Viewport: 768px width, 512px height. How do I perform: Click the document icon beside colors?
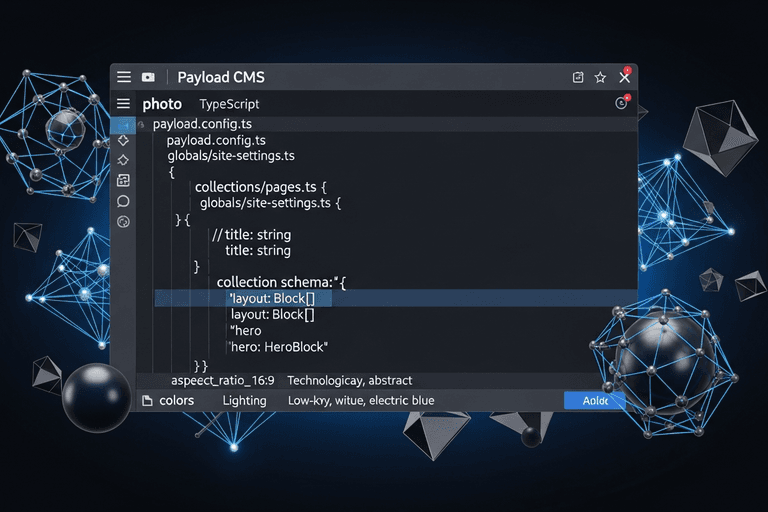(147, 401)
